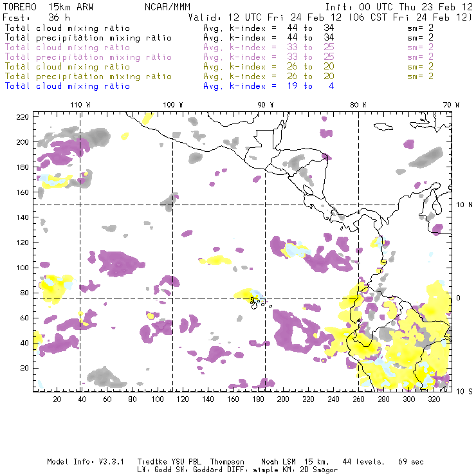
Task: Click the "KM: 2D Smagor" footer text
Action: (x=309, y=470)
